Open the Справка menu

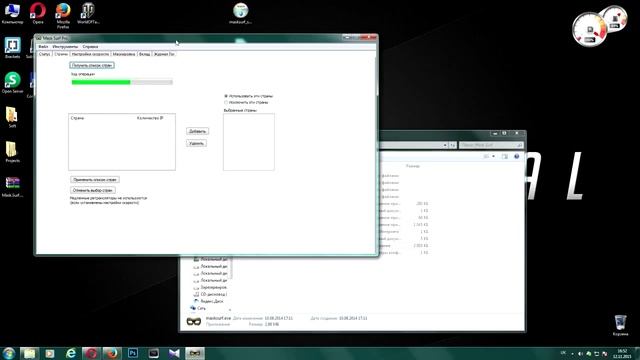(90, 47)
